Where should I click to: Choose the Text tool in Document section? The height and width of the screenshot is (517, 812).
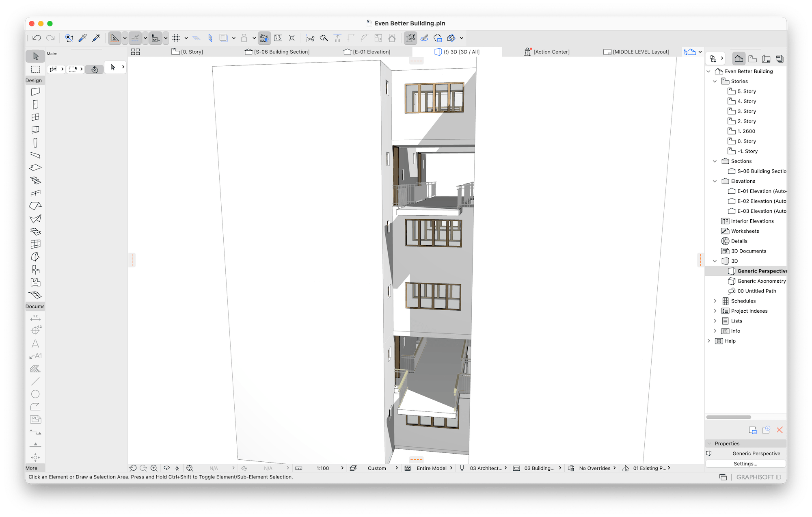pos(35,344)
